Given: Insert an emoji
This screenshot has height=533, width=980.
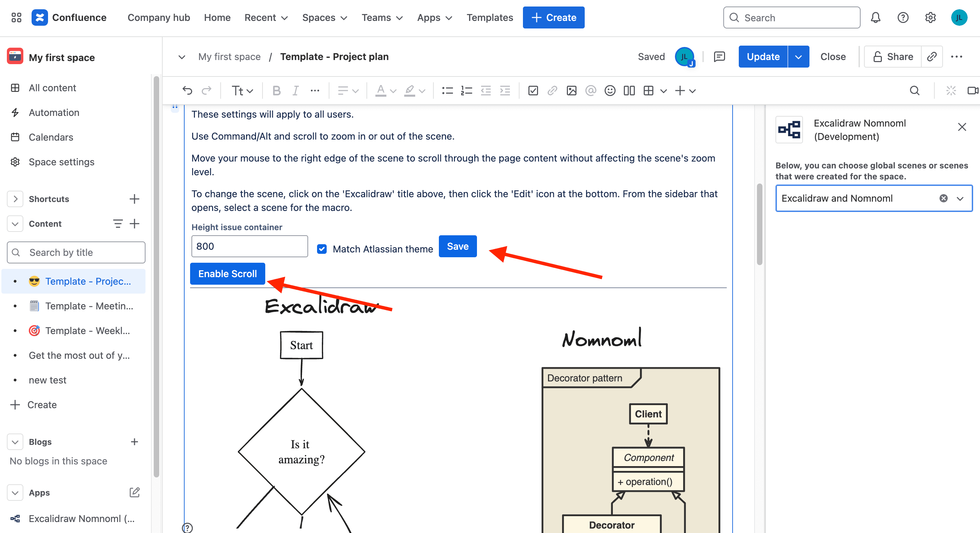Looking at the screenshot, I should pos(610,91).
